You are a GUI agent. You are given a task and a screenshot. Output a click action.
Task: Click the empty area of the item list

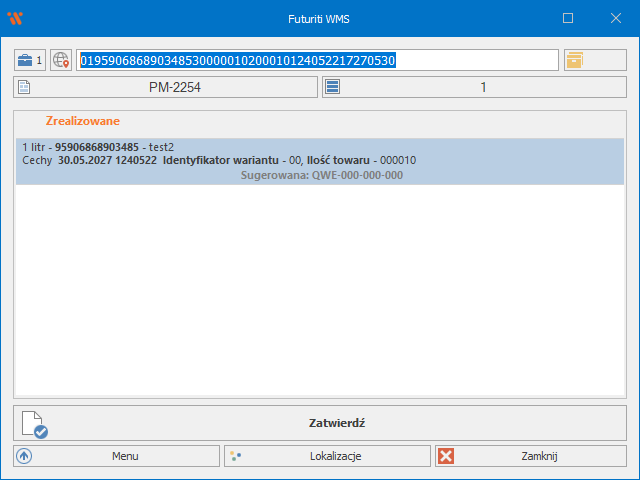point(320,290)
